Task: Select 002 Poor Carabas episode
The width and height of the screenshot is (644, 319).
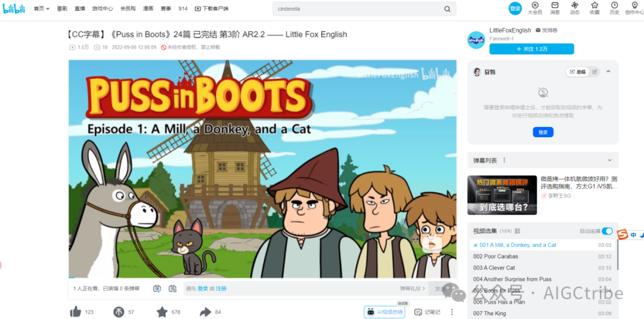Action: click(543, 256)
